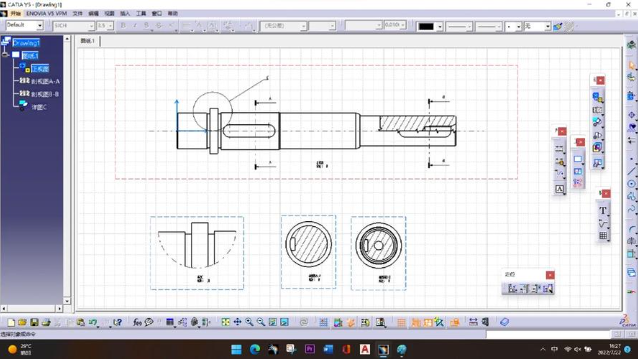Image resolution: width=638 pixels, height=360 pixels.
Task: Select the Spline tool in right toolbar
Action: click(631, 210)
